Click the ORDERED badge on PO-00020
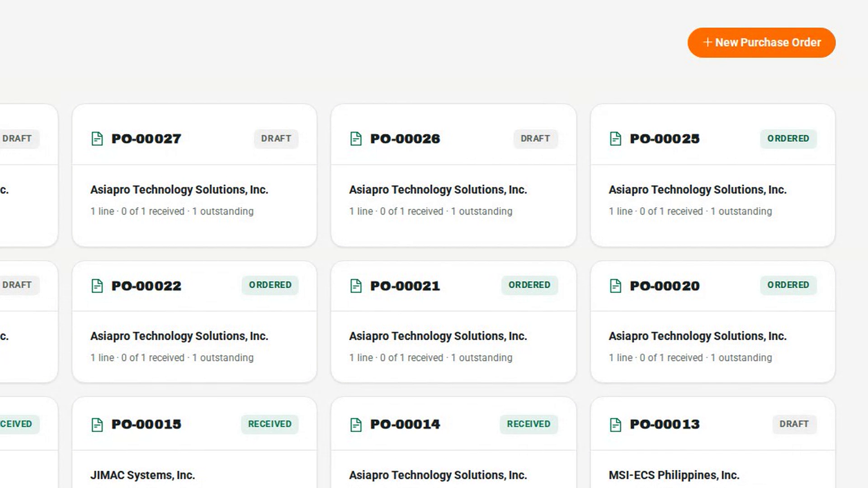This screenshot has width=868, height=488. point(788,285)
